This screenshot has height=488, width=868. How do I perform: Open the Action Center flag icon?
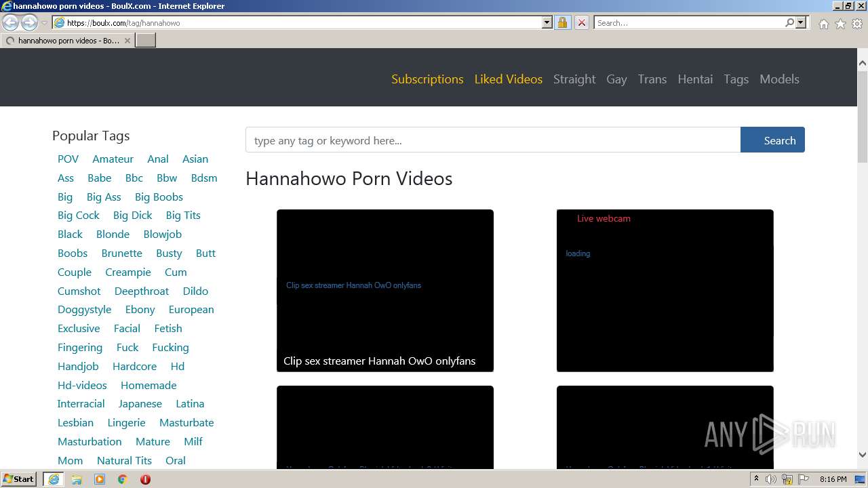[802, 479]
